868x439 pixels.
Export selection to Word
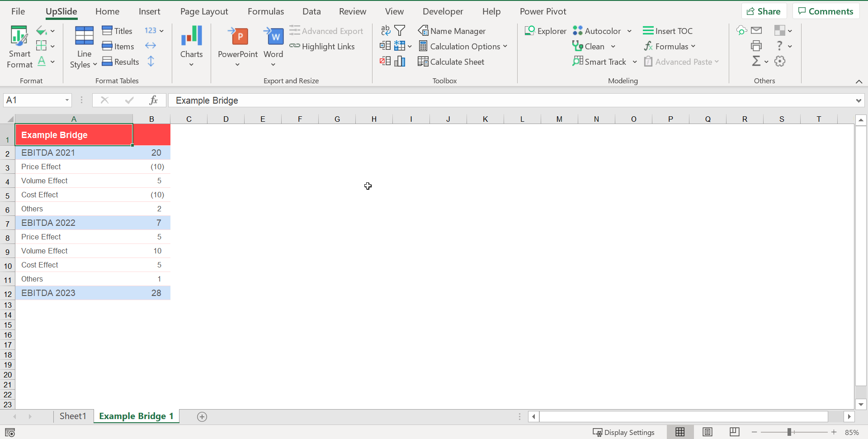[273, 45]
